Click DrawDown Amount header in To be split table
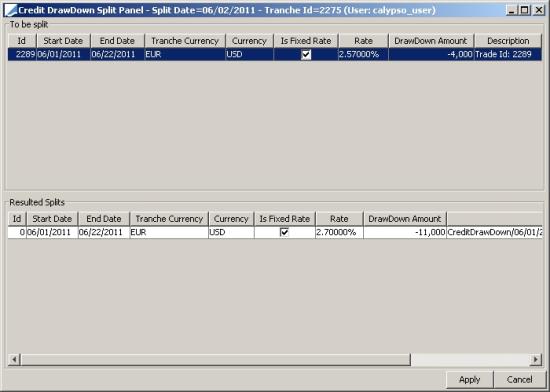The width and height of the screenshot is (550, 392). [431, 41]
